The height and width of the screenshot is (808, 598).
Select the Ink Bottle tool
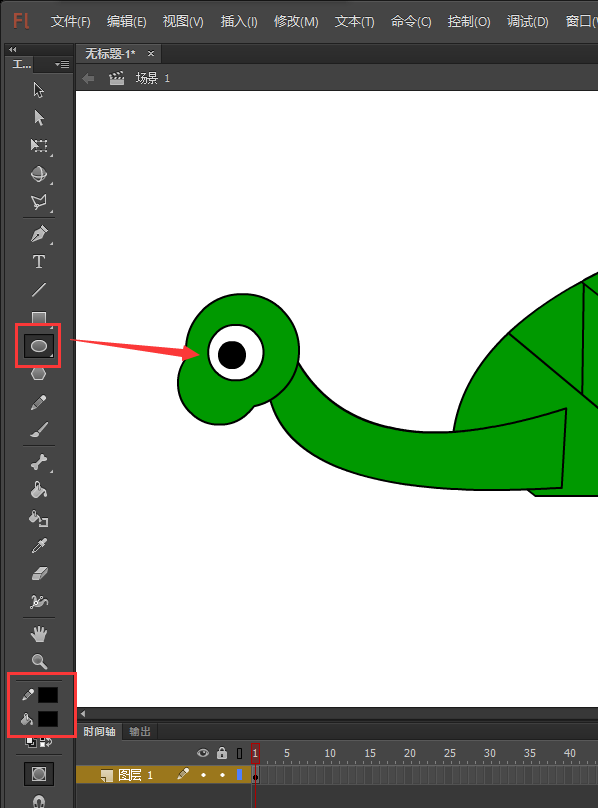pos(39,518)
